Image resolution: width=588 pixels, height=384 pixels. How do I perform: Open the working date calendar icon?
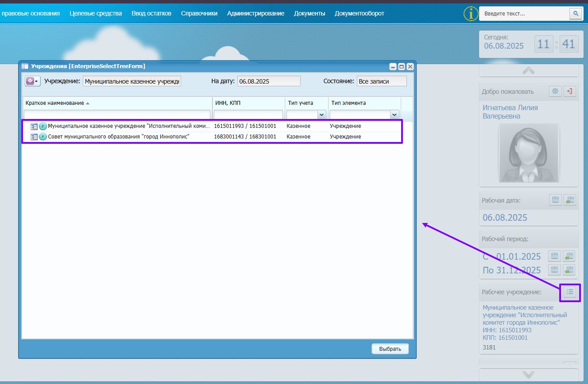click(555, 200)
